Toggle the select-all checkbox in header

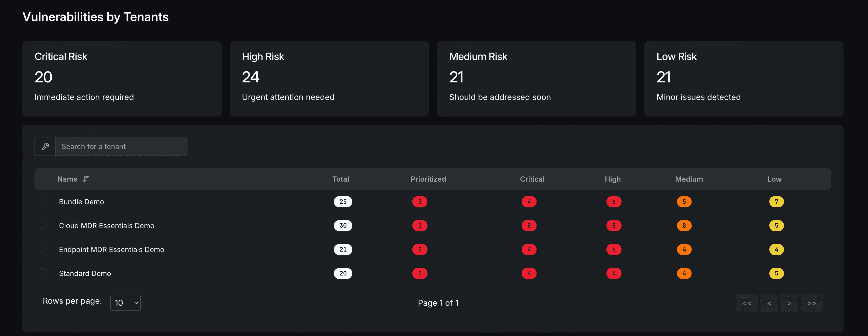coord(43,179)
